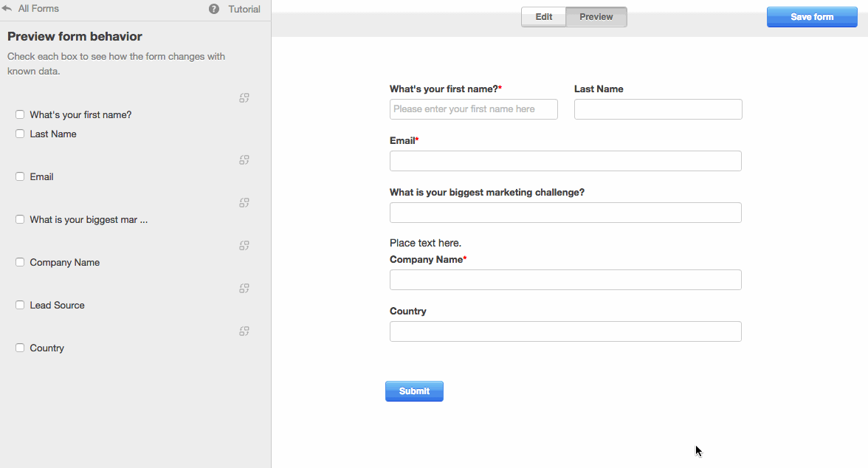Click the link icon above Company Name checkbox
Image resolution: width=868 pixels, height=468 pixels.
pyautogui.click(x=244, y=245)
